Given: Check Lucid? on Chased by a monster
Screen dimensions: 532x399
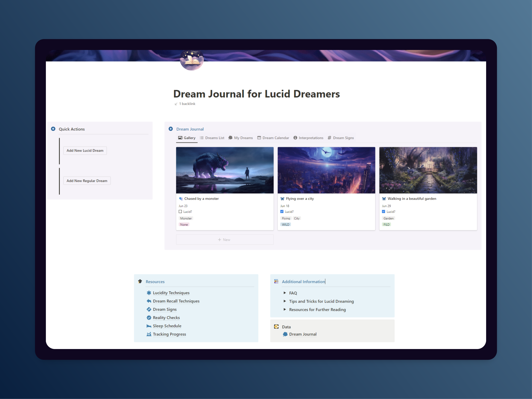Looking at the screenshot, I should [x=180, y=212].
